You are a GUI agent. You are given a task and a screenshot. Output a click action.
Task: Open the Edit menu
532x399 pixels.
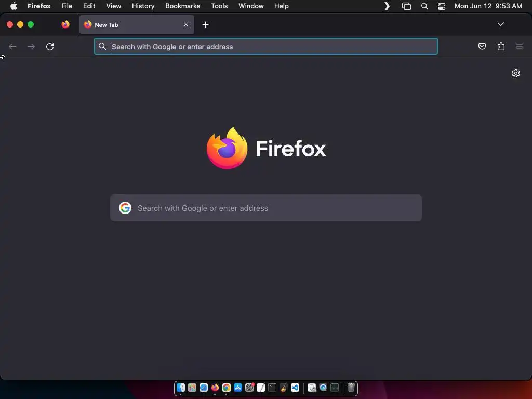point(89,6)
